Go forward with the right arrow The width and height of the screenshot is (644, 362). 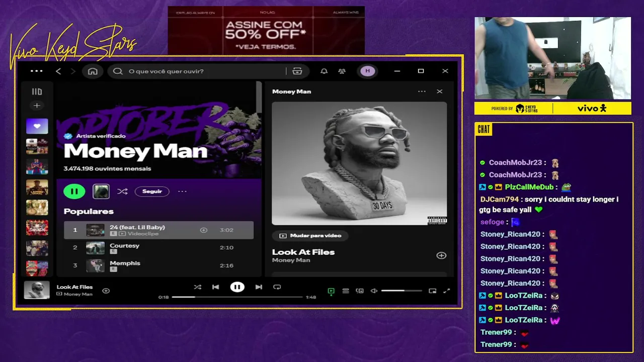[73, 71]
